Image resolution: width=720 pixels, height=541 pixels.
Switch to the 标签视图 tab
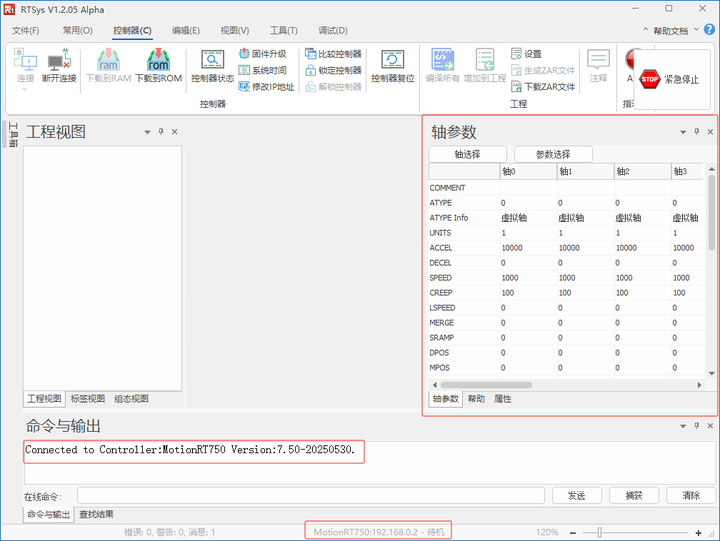tap(88, 399)
